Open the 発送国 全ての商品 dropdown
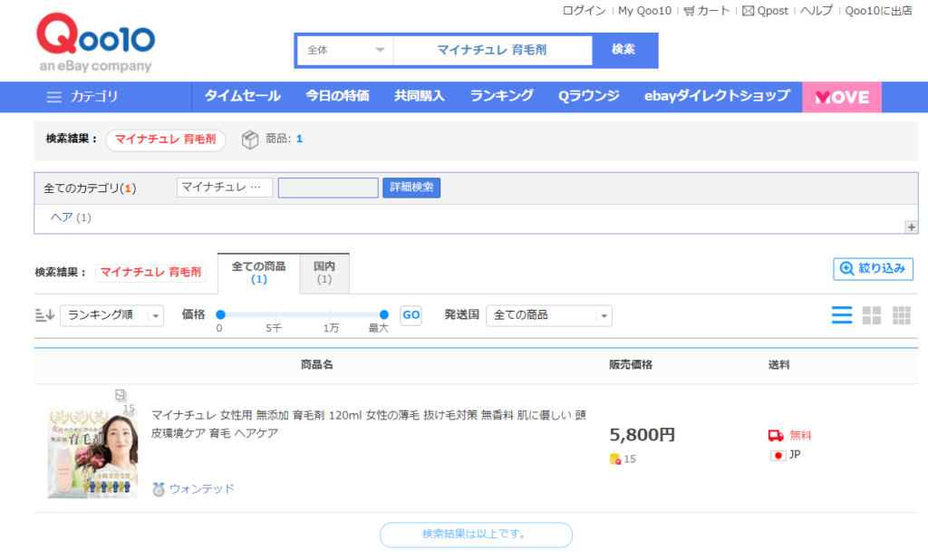Viewport: 928px width, 560px height. point(548,315)
